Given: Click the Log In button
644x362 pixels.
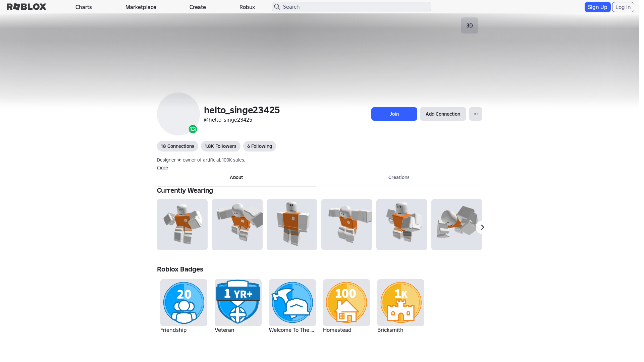Looking at the screenshot, I should pyautogui.click(x=623, y=7).
